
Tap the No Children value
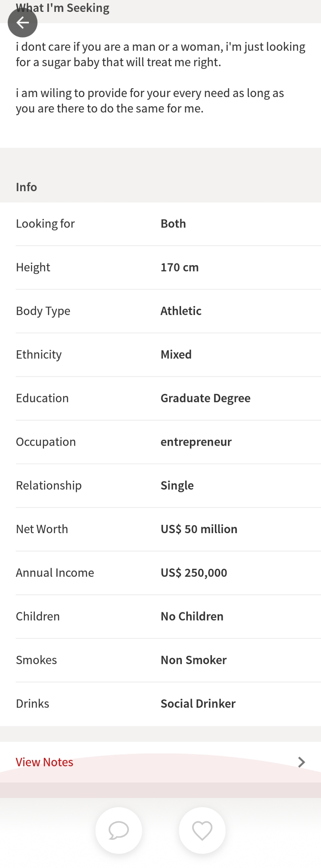192,616
